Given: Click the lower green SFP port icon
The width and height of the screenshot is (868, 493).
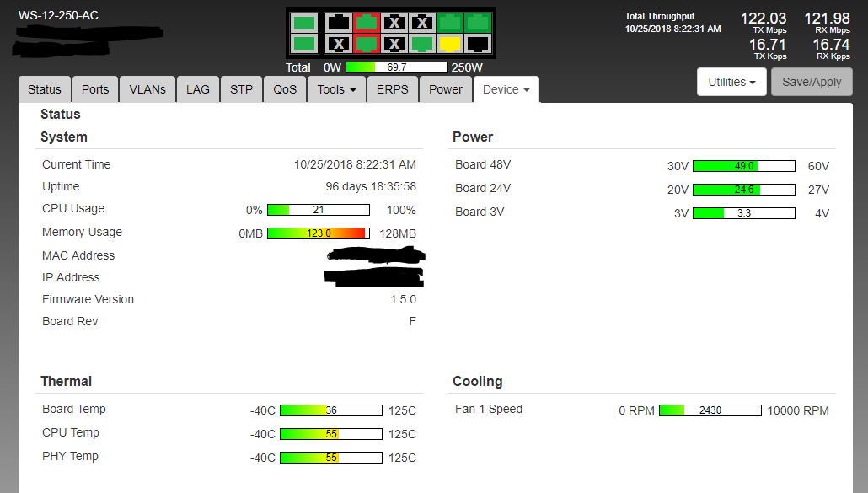Looking at the screenshot, I should click(x=305, y=43).
